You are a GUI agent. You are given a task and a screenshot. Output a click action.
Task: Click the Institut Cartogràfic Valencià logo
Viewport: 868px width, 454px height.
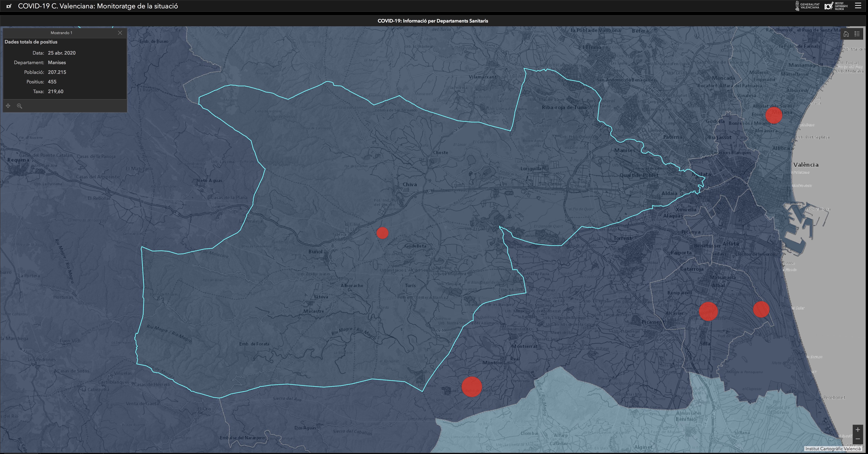coord(836,6)
